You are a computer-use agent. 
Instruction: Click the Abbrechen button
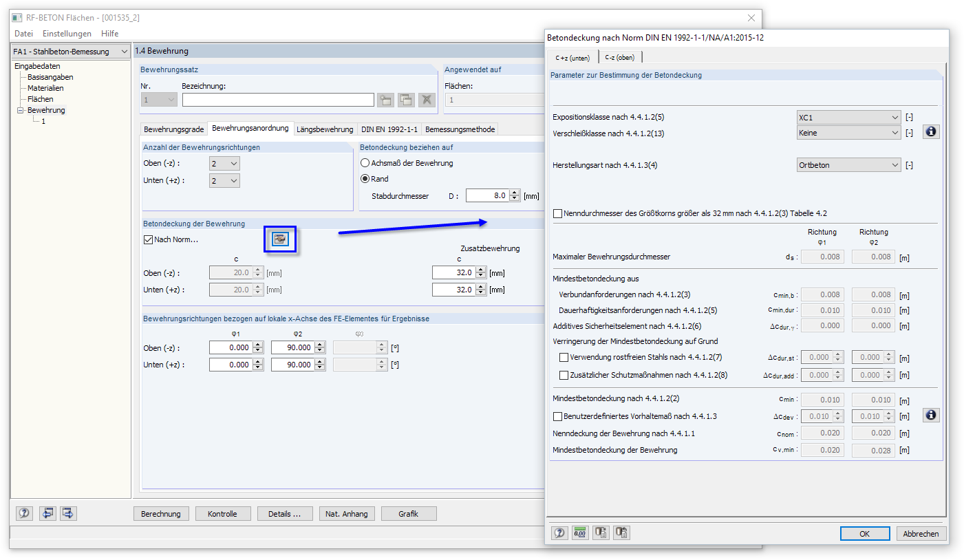pyautogui.click(x=921, y=534)
